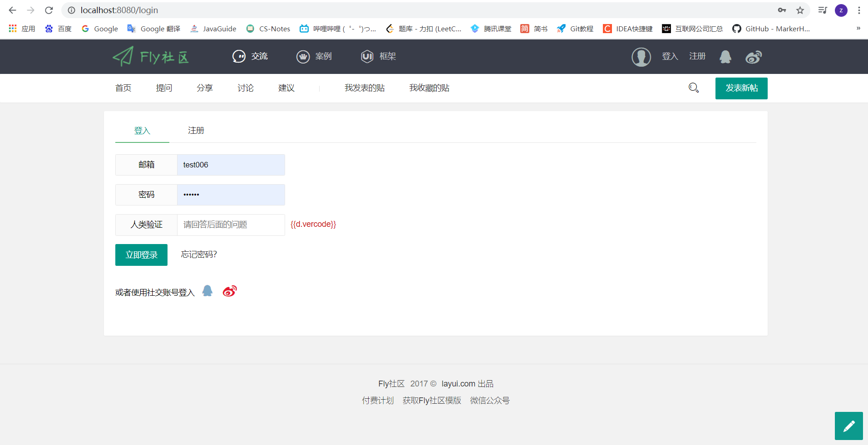Open the 交流 section icon in navbar

coord(240,56)
